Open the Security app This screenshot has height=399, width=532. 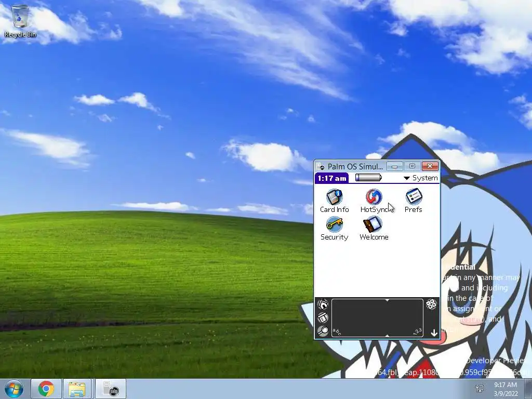[x=334, y=229]
